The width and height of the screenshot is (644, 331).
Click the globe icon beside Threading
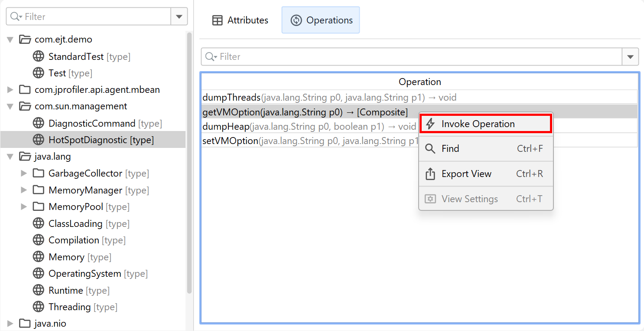point(39,307)
